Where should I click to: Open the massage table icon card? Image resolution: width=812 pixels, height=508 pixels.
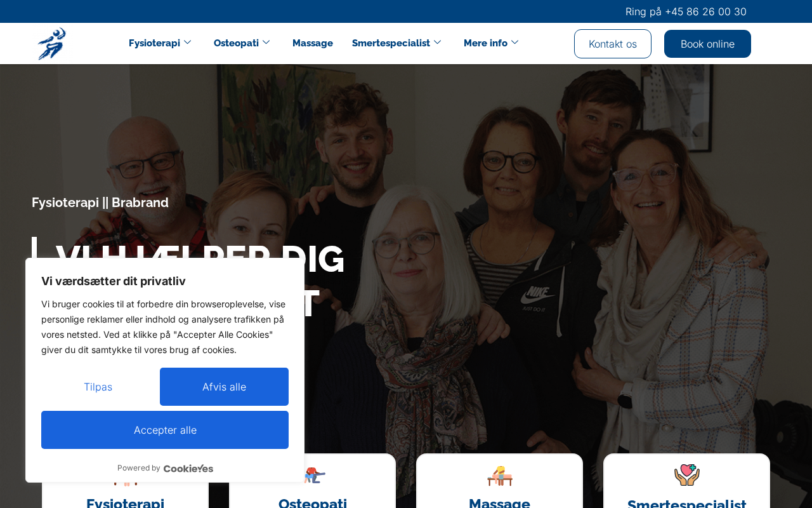click(x=500, y=475)
